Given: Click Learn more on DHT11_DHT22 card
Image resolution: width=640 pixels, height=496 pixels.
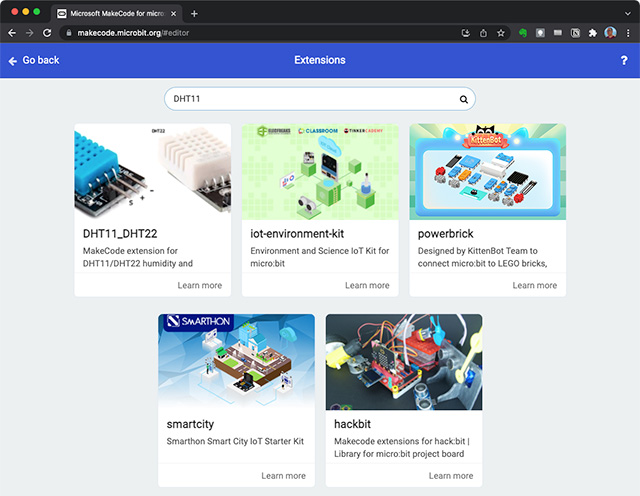Looking at the screenshot, I should point(199,285).
